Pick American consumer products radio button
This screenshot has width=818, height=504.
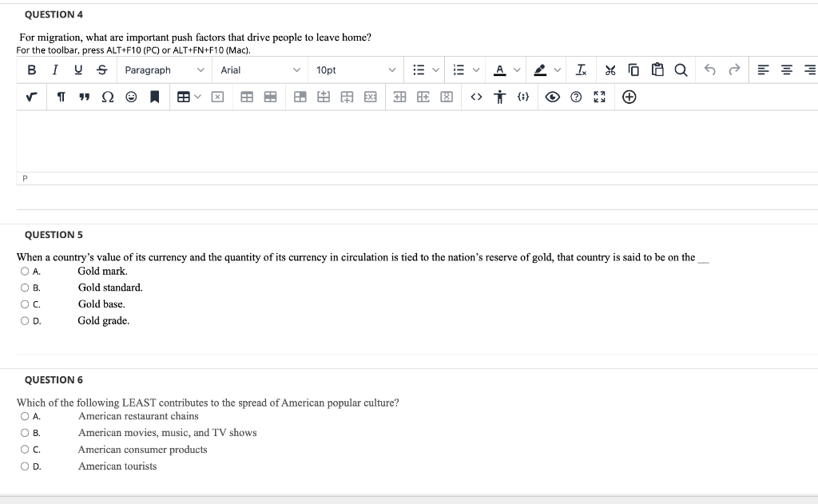[25, 449]
